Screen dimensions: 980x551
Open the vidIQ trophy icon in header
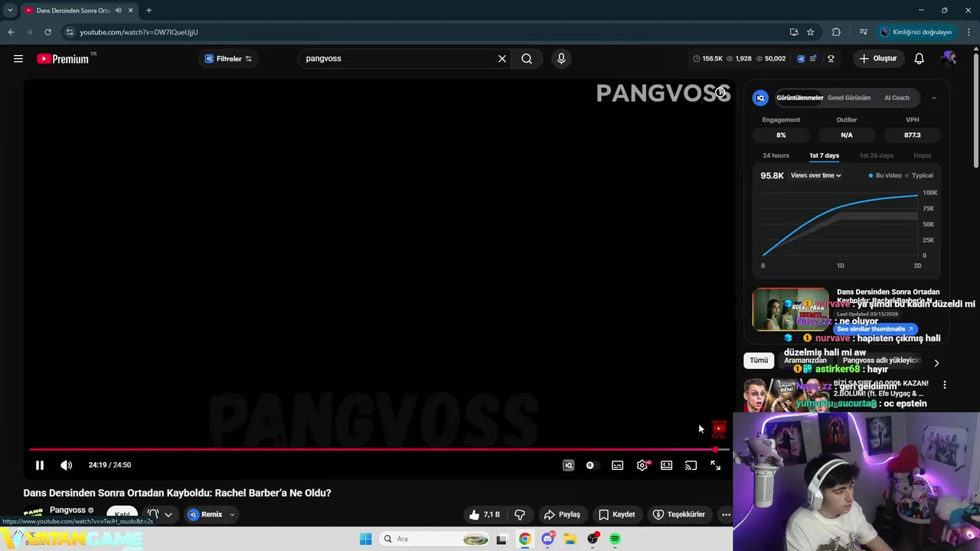coord(831,59)
